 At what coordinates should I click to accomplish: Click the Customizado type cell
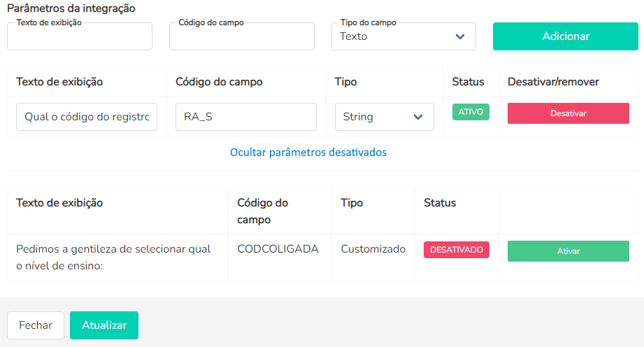(373, 249)
